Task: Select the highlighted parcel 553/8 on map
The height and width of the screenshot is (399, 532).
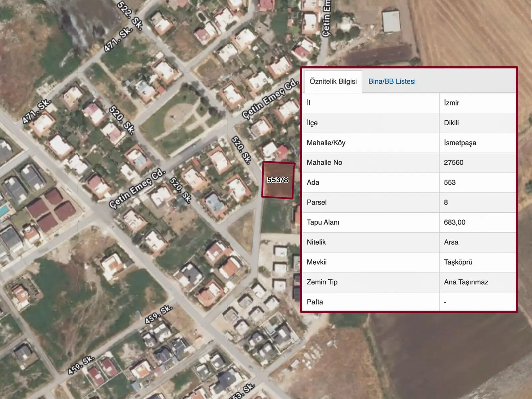Action: [278, 180]
